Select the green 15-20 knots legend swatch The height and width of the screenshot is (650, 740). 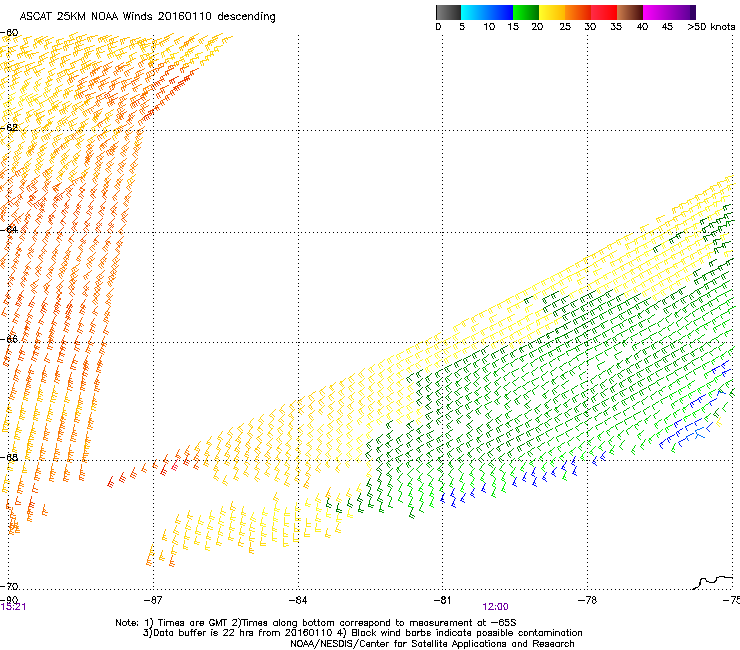[526, 12]
